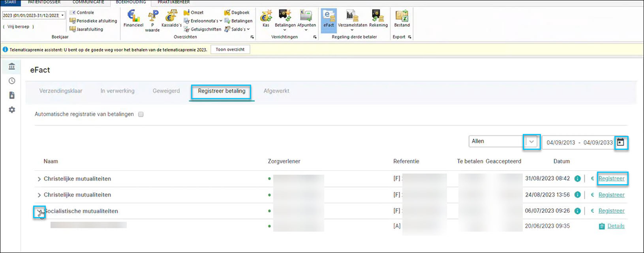
Task: Click the Zorgverlener column header
Action: (x=284, y=161)
